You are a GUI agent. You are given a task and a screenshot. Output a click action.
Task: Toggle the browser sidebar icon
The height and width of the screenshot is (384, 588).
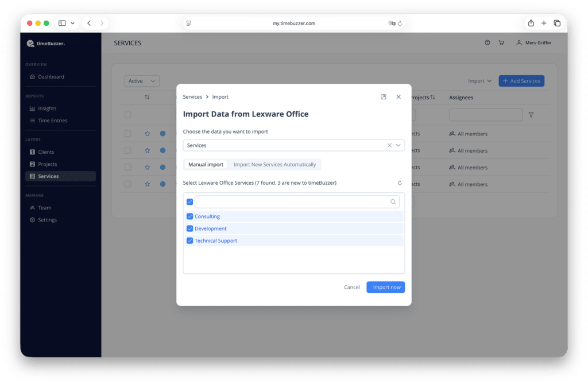tap(62, 24)
